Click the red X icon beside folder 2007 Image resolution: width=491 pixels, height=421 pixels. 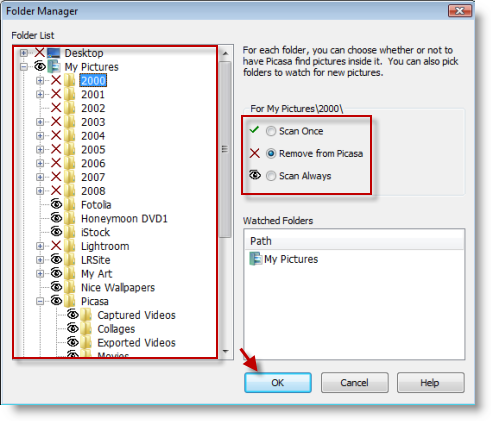(56, 177)
